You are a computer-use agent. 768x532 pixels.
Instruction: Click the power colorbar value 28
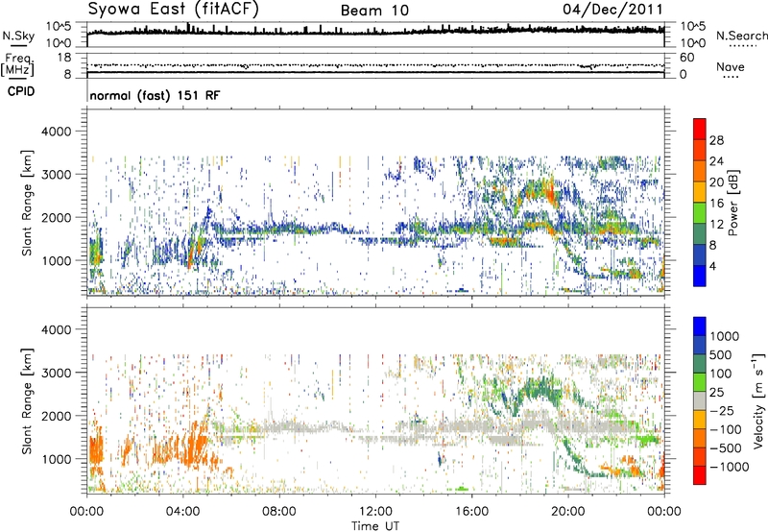(x=716, y=140)
